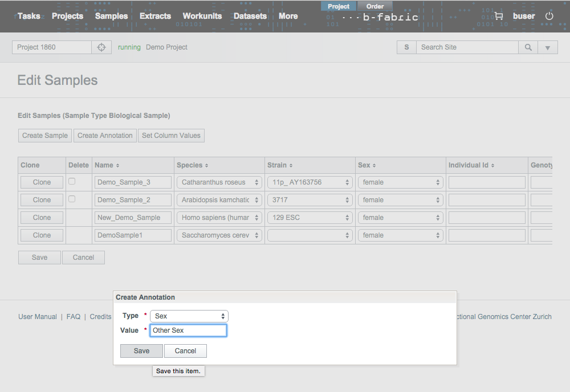Click the Set Column Values button
The image size is (570, 392).
pyautogui.click(x=171, y=136)
